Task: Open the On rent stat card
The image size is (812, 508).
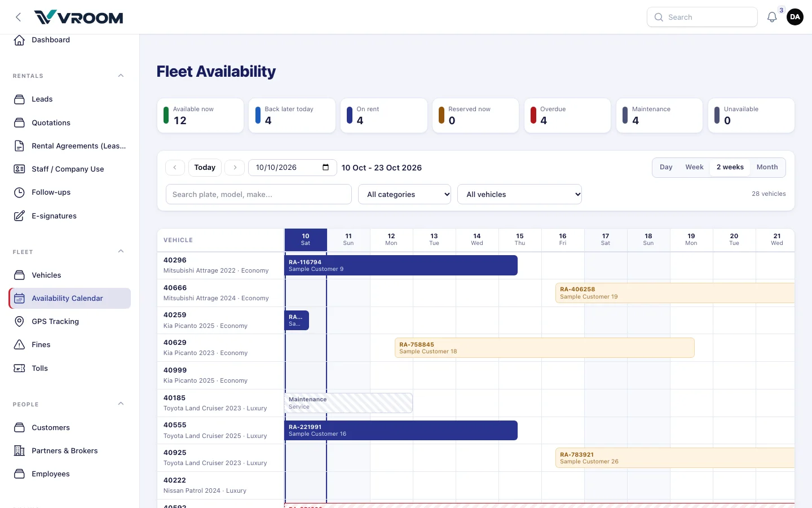Action: (x=384, y=116)
